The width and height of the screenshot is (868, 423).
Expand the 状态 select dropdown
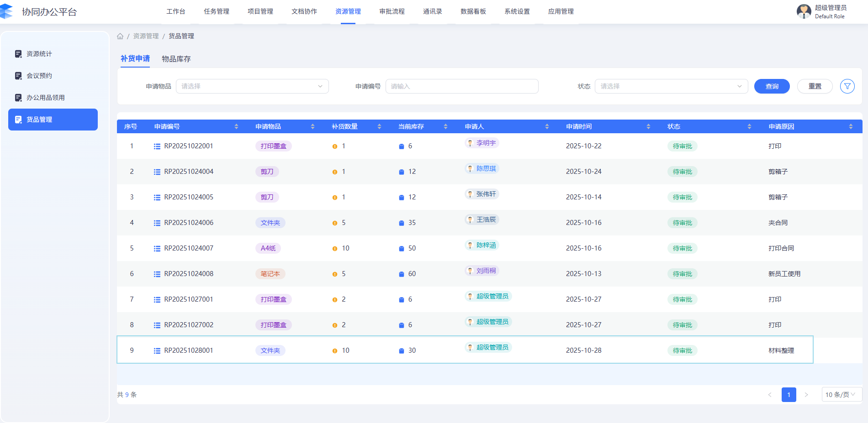point(671,86)
